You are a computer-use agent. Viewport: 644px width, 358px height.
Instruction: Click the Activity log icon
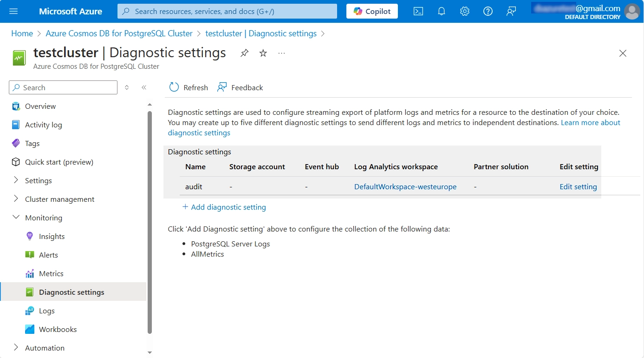pyautogui.click(x=16, y=125)
